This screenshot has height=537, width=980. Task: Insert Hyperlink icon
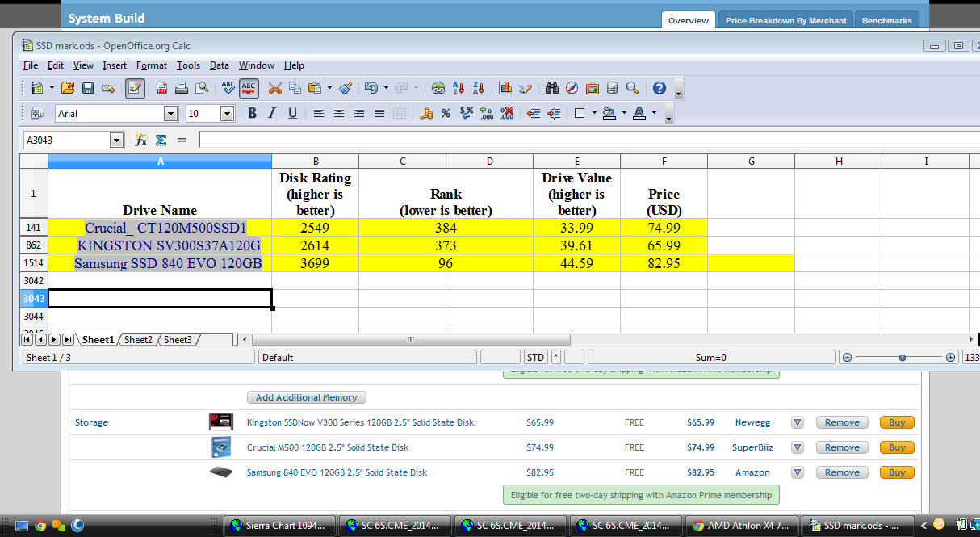[438, 88]
